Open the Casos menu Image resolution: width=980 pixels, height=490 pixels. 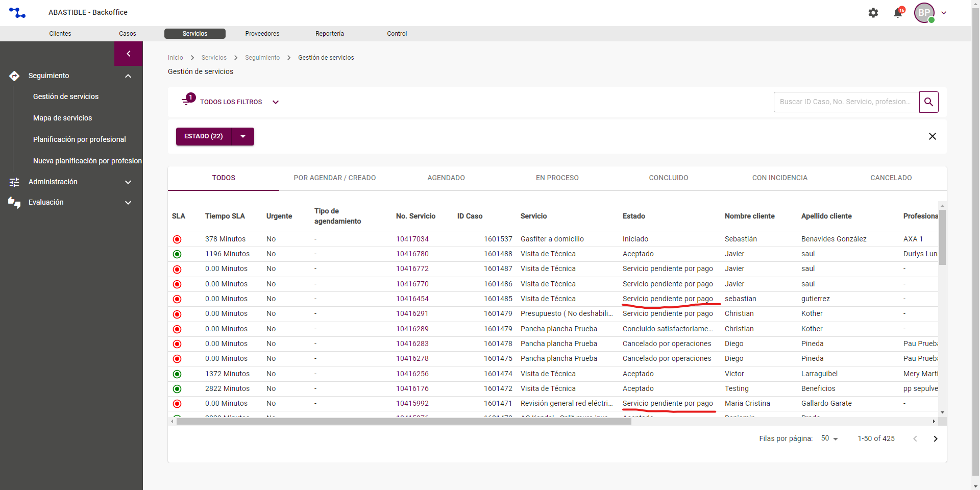pyautogui.click(x=128, y=34)
